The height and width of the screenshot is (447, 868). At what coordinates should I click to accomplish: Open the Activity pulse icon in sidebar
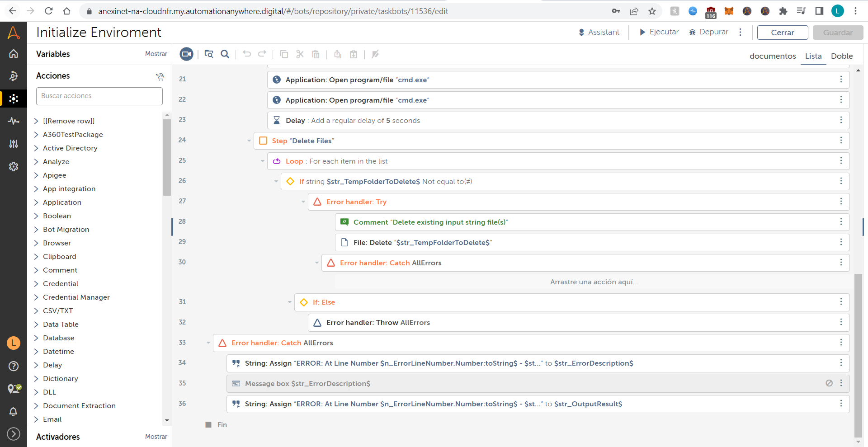14,121
